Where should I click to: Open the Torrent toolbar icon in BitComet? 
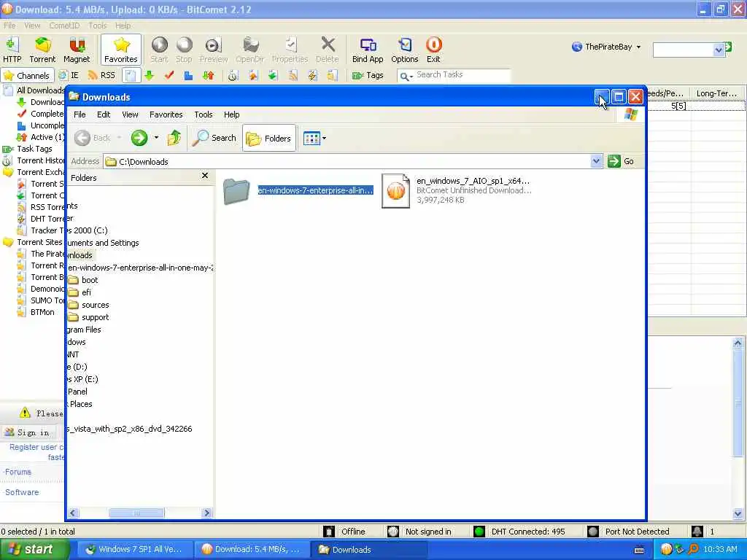coord(42,50)
